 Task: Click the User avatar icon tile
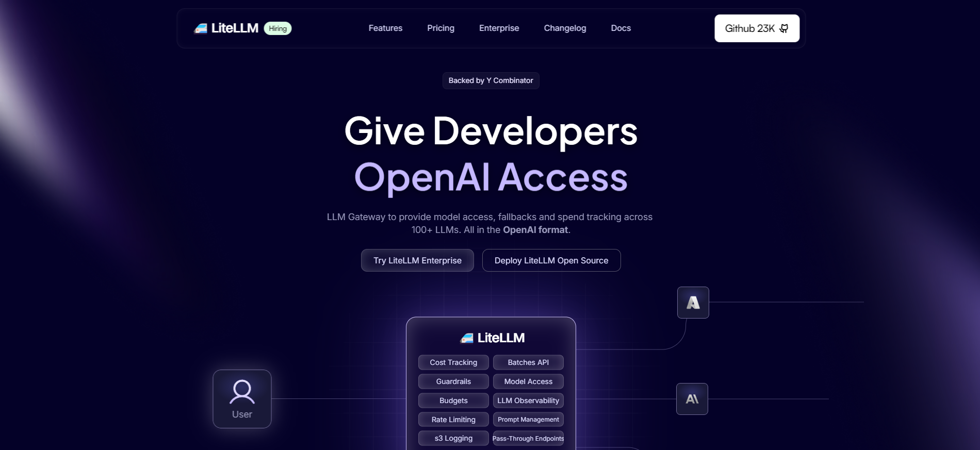tap(242, 399)
